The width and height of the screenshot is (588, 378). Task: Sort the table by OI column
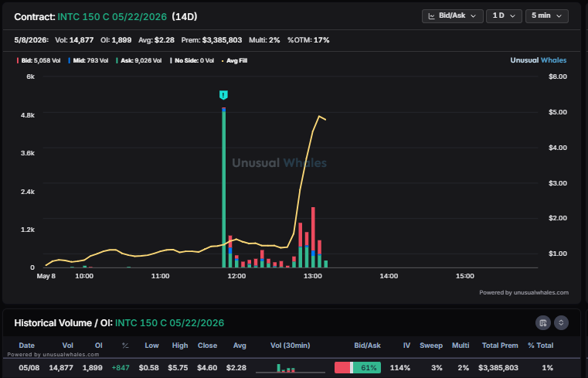point(99,346)
